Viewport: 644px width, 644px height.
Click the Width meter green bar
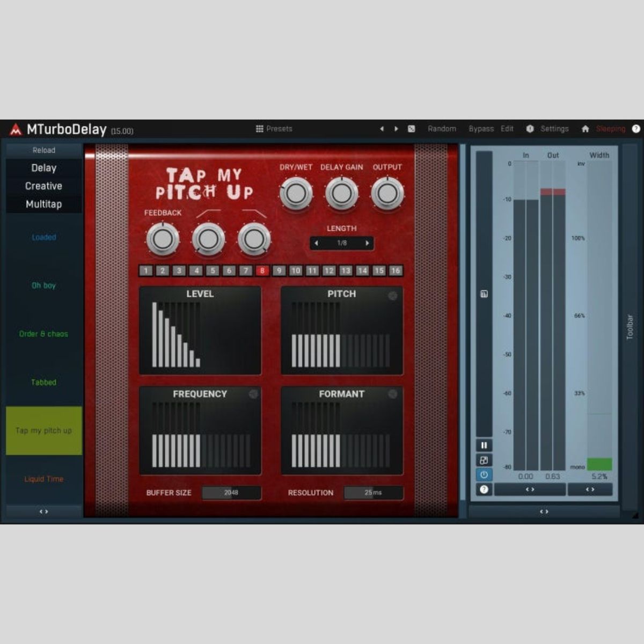(599, 464)
